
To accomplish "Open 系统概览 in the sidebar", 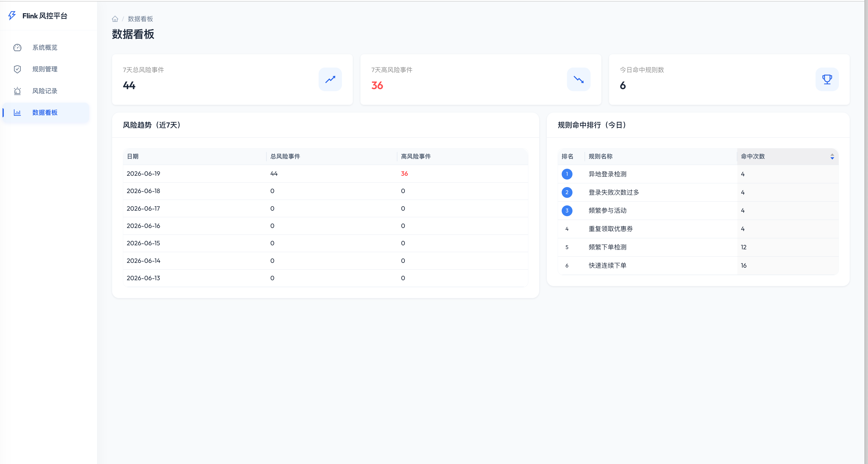I will point(46,47).
